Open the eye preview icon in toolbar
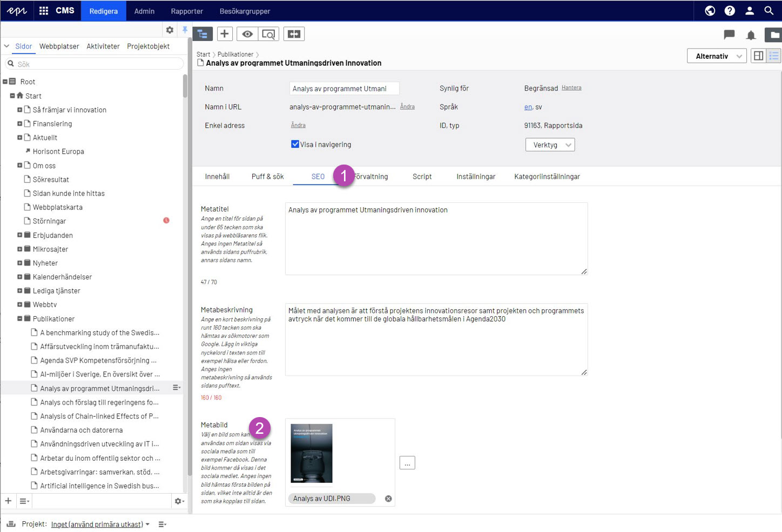This screenshot has width=782, height=532. click(247, 34)
